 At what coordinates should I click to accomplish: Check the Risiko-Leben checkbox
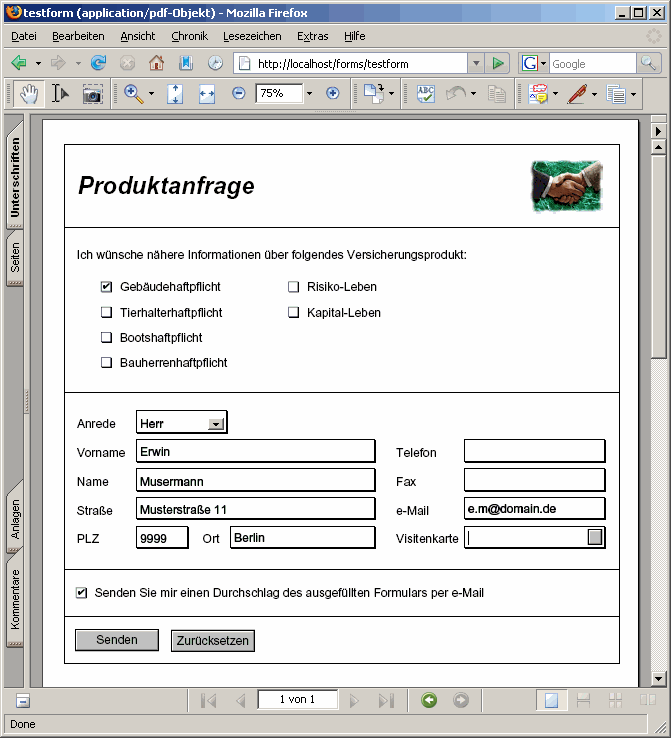pos(294,287)
